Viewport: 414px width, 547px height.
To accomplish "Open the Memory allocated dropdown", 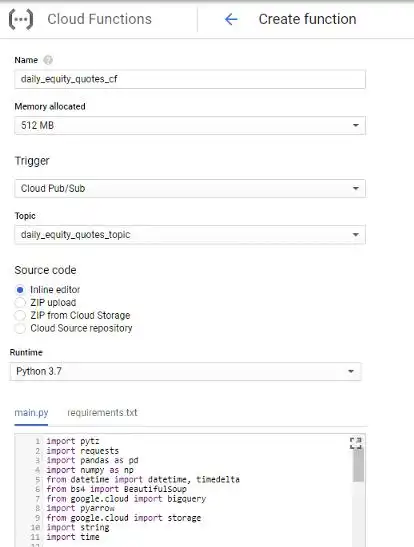I will tap(190, 125).
